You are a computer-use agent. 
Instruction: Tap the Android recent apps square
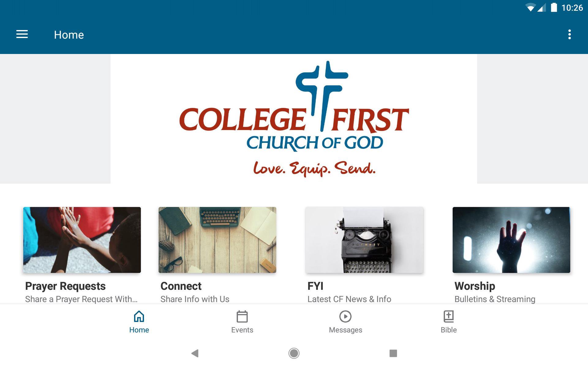393,353
